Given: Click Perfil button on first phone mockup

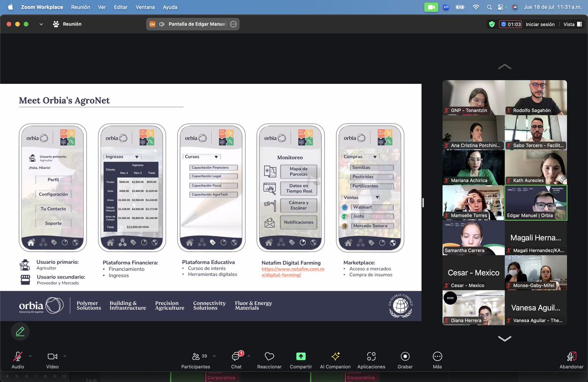Looking at the screenshot, I should 53,180.
